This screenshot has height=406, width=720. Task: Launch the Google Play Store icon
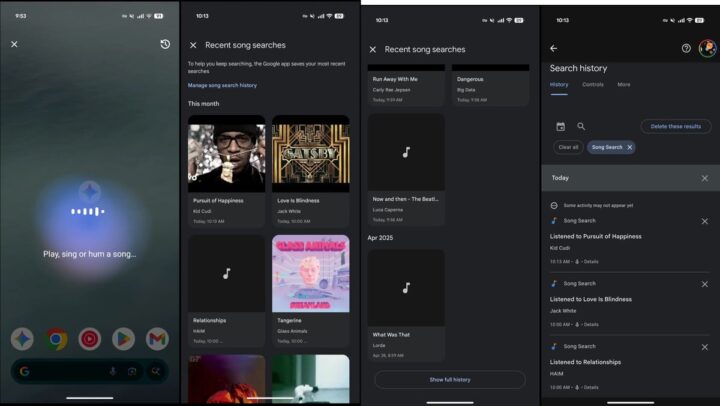tap(124, 339)
